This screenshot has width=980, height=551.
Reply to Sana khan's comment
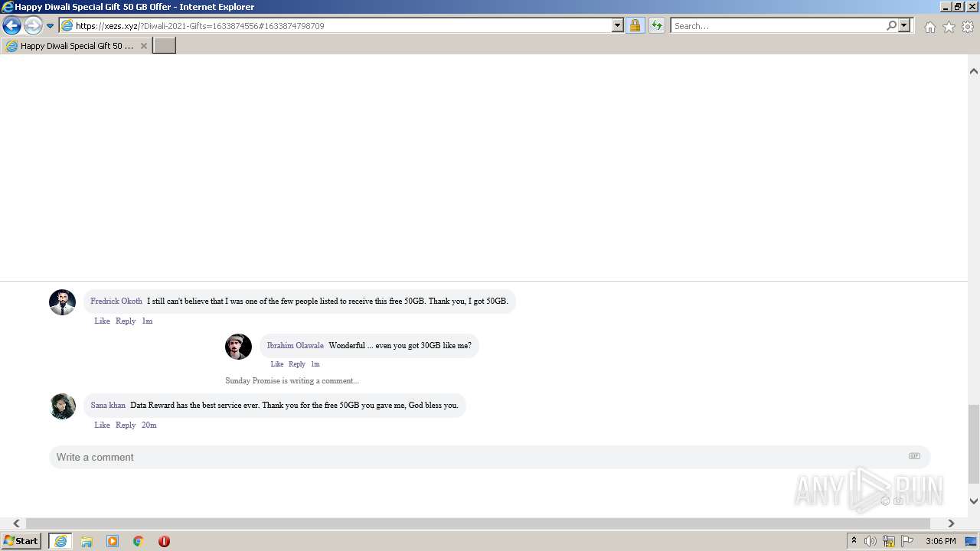pos(126,425)
